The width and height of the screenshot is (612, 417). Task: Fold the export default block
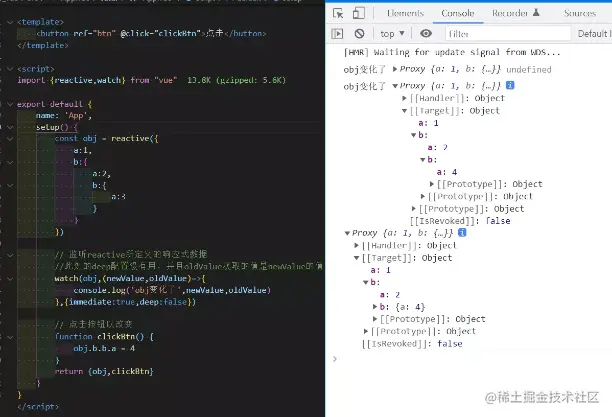coord(10,104)
